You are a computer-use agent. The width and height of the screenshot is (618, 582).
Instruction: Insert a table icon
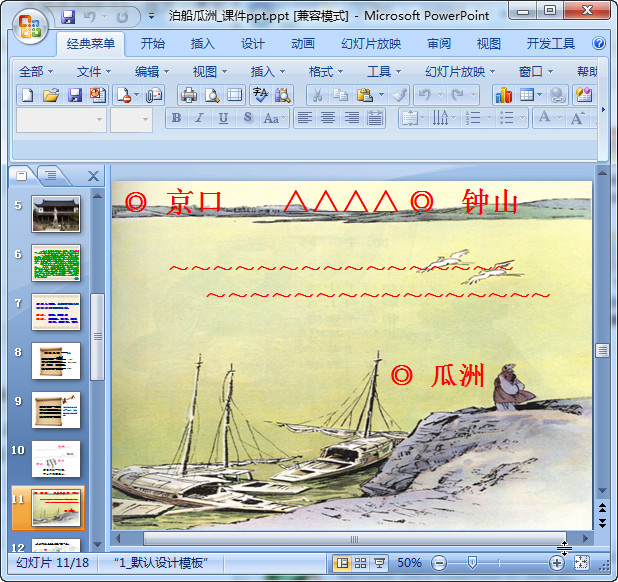click(x=527, y=95)
